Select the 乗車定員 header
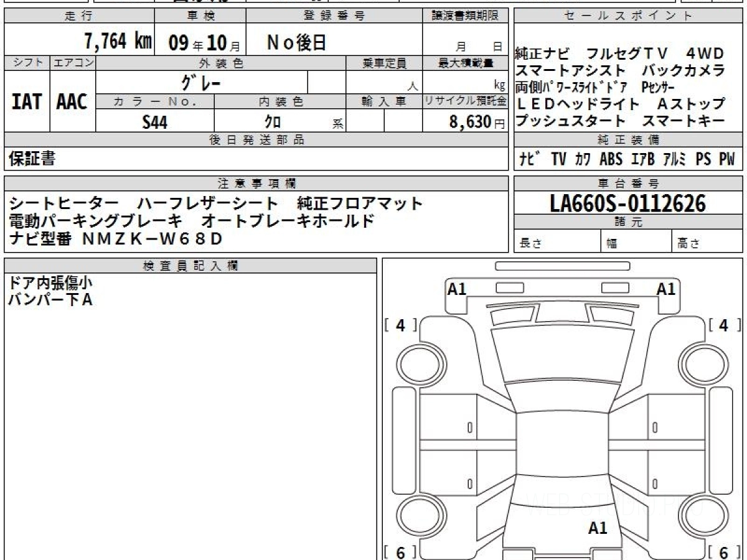The height and width of the screenshot is (560, 747). tap(384, 63)
